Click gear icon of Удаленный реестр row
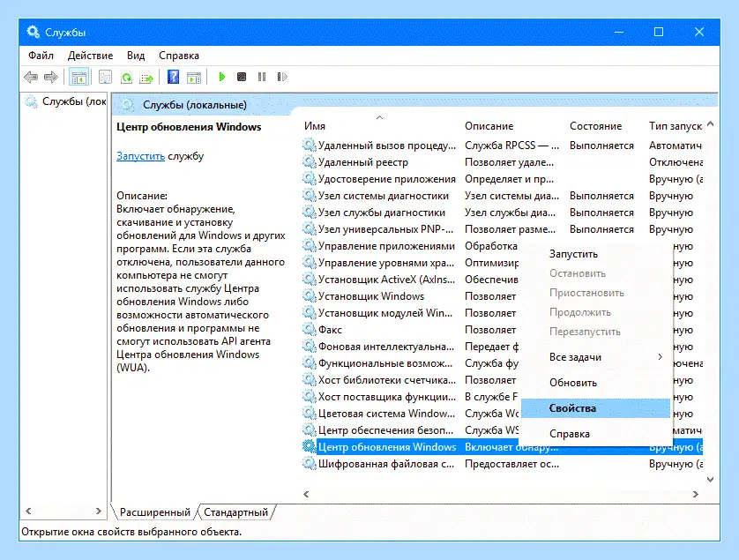This screenshot has height=560, width=739. coord(309,162)
